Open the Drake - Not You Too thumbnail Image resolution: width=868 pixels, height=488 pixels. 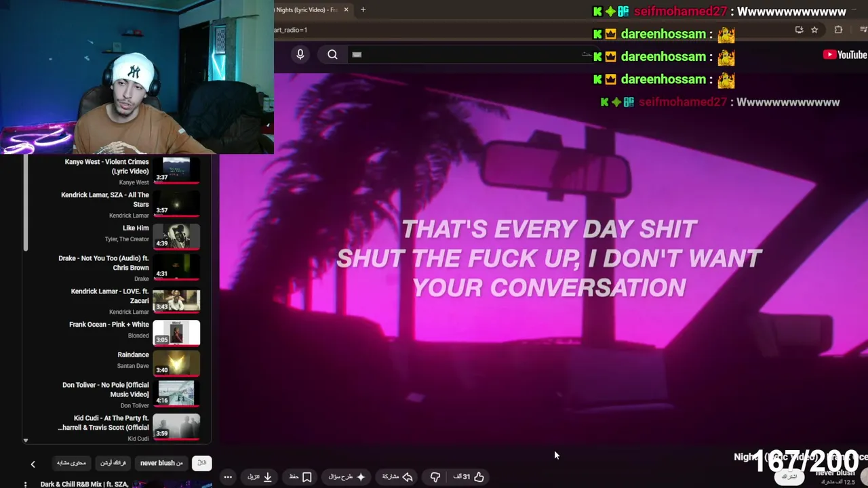point(176,267)
